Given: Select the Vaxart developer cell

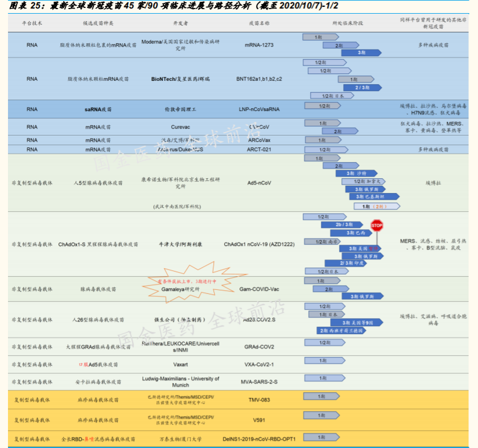Looking at the screenshot, I should pyautogui.click(x=180, y=364).
